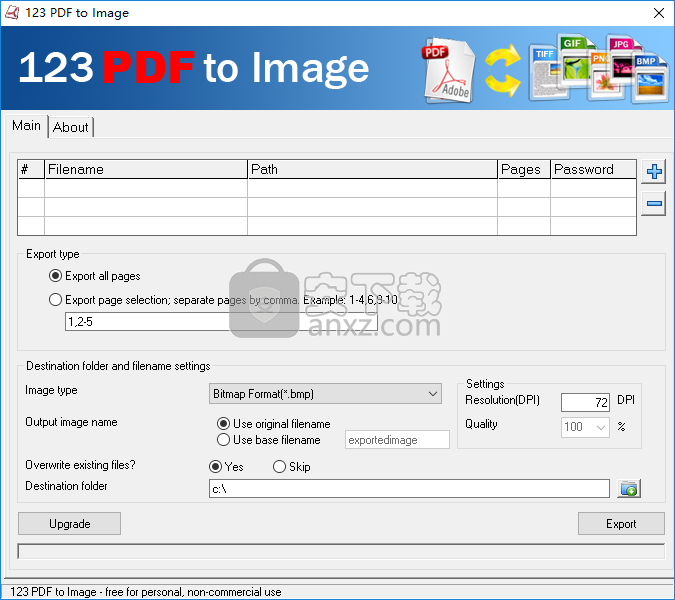Click the Adobe PDF icon in banner
Screen dimensions: 675x600
click(x=449, y=70)
